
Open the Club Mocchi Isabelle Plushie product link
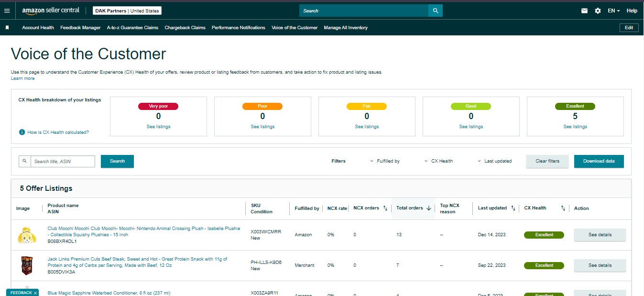pyautogui.click(x=144, y=231)
